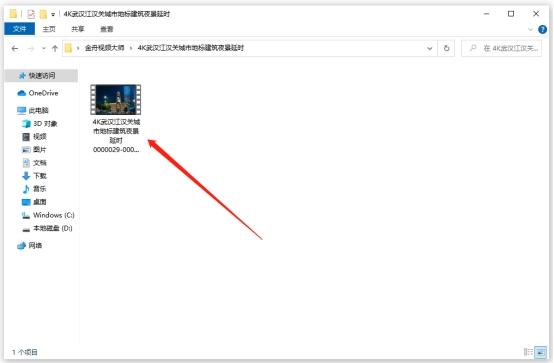
Task: Expand the address bar history dropdown
Action: [x=430, y=48]
